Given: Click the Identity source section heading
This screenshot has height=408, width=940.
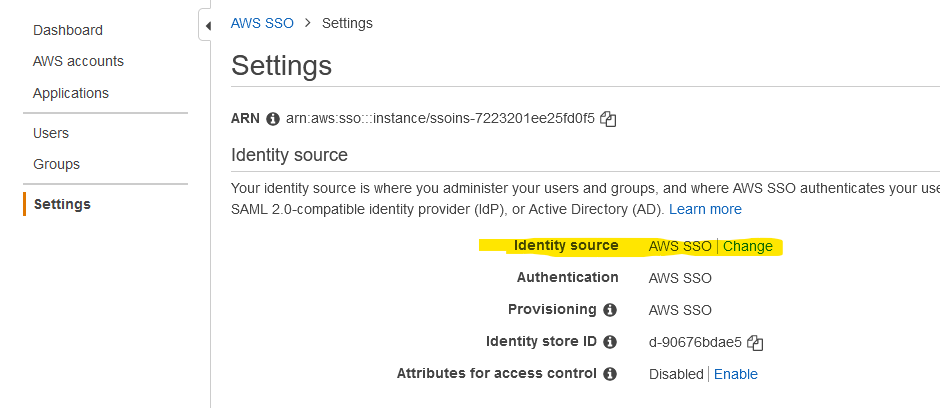Looking at the screenshot, I should tap(290, 155).
